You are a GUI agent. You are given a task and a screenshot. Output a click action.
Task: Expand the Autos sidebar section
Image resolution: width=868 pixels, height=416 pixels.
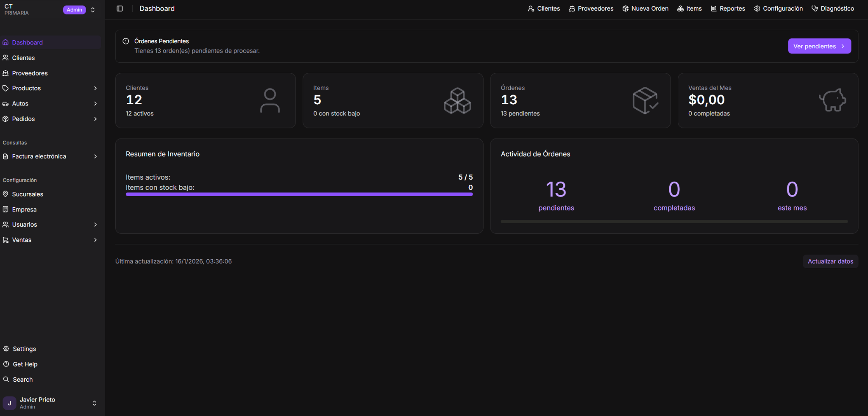point(95,103)
